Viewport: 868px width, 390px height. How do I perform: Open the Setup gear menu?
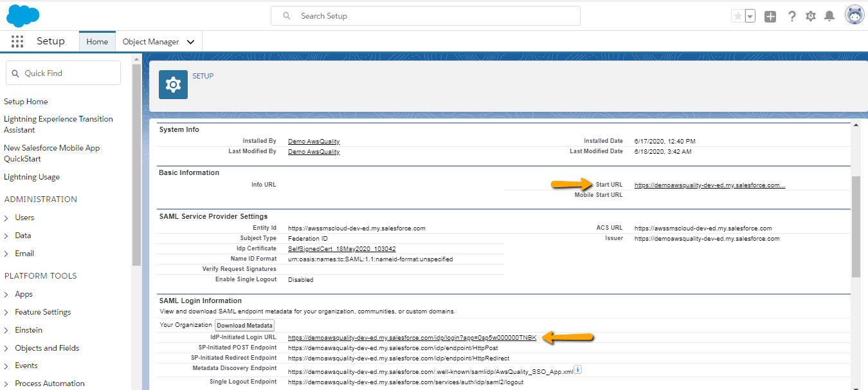(x=811, y=16)
